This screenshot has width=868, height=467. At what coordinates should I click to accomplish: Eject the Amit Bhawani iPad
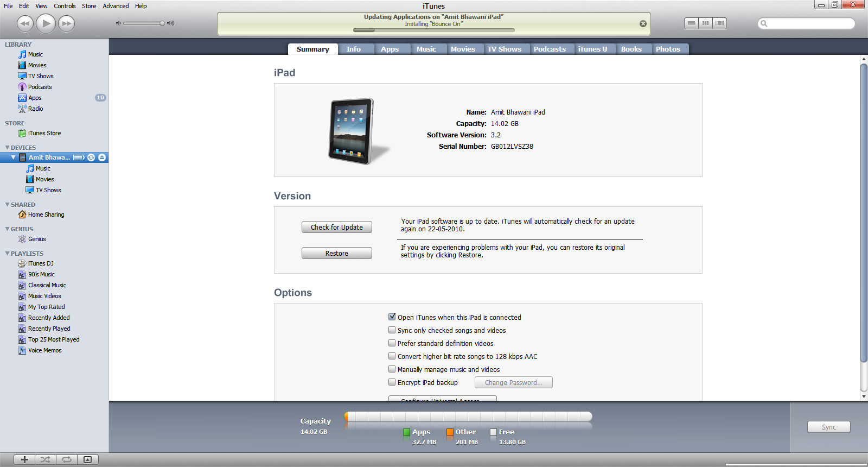[102, 157]
